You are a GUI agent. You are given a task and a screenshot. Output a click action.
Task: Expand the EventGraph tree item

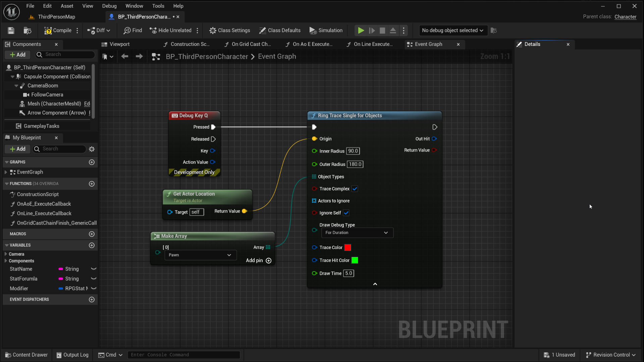click(6, 172)
